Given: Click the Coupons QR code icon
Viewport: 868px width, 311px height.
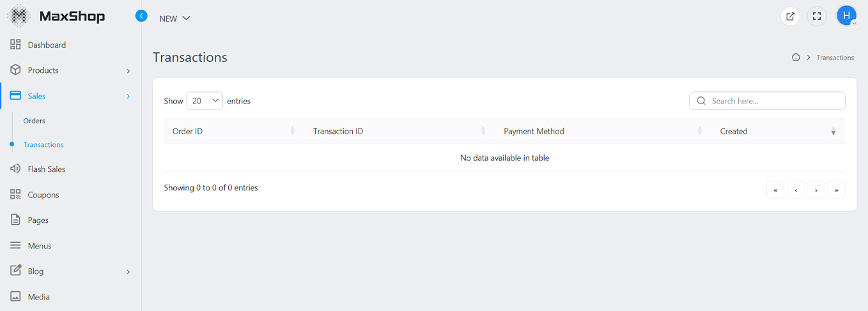Looking at the screenshot, I should point(16,195).
